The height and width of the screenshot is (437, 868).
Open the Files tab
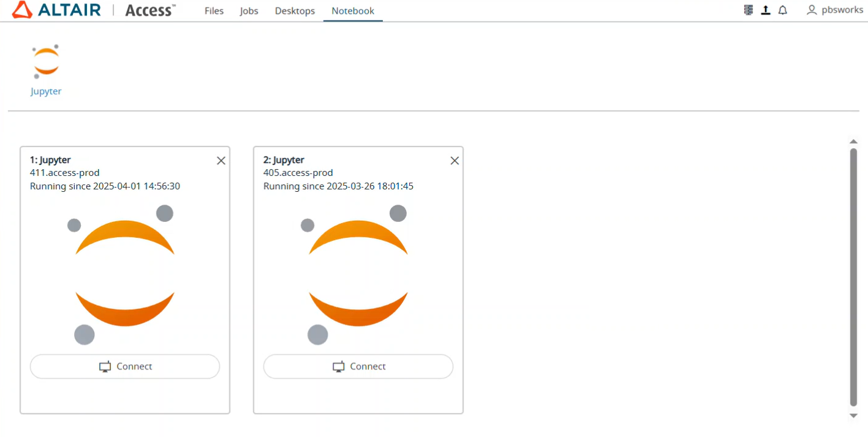(x=214, y=11)
